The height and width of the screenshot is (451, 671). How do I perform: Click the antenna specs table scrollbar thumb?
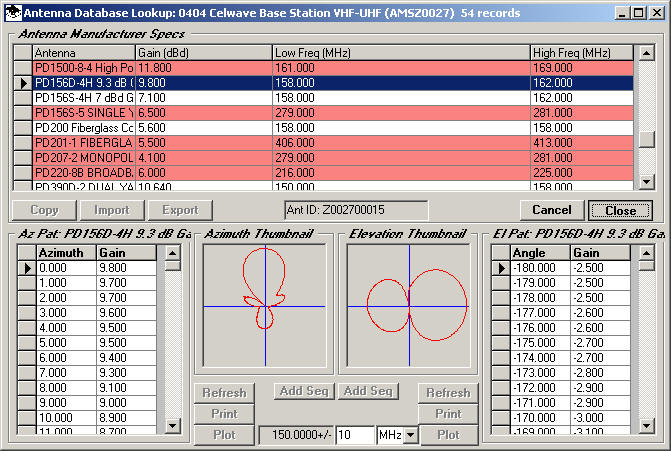[x=646, y=139]
